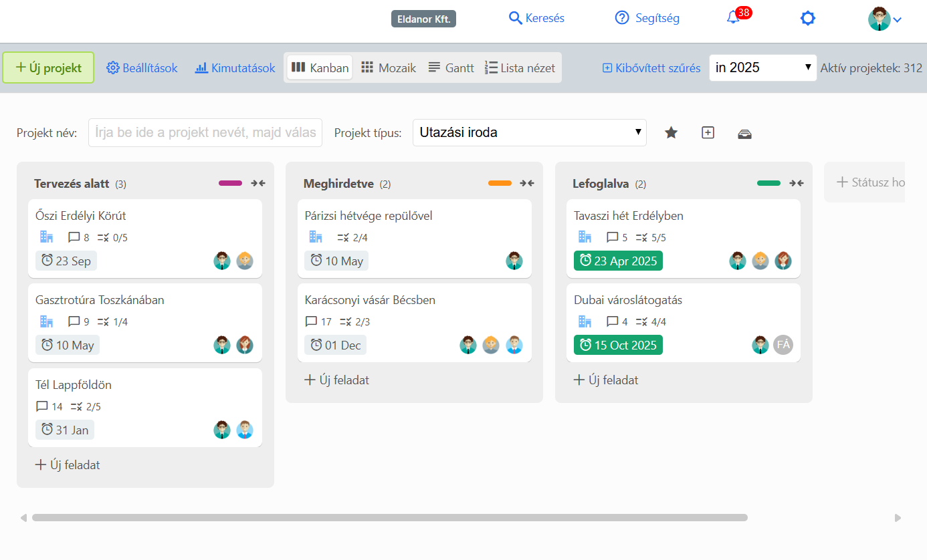Click the magenta color pill on Tervezés alatt
The width and height of the screenshot is (927, 560).
click(230, 182)
